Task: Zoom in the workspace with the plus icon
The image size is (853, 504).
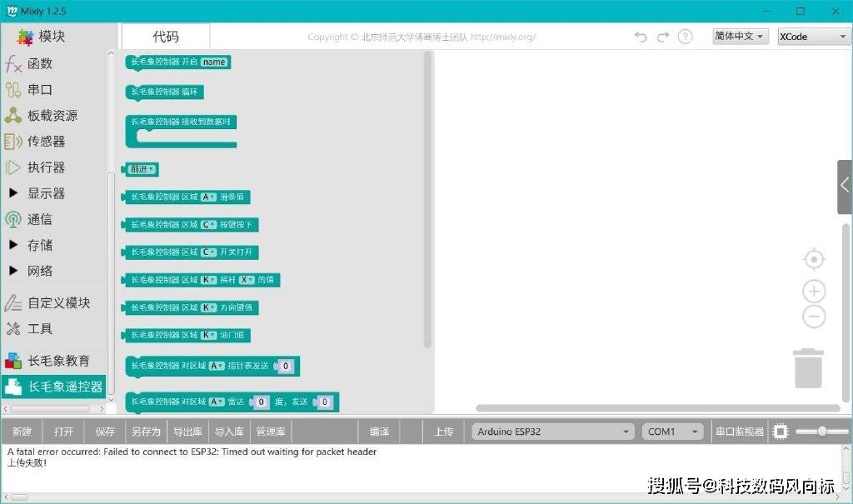Action: [814, 292]
